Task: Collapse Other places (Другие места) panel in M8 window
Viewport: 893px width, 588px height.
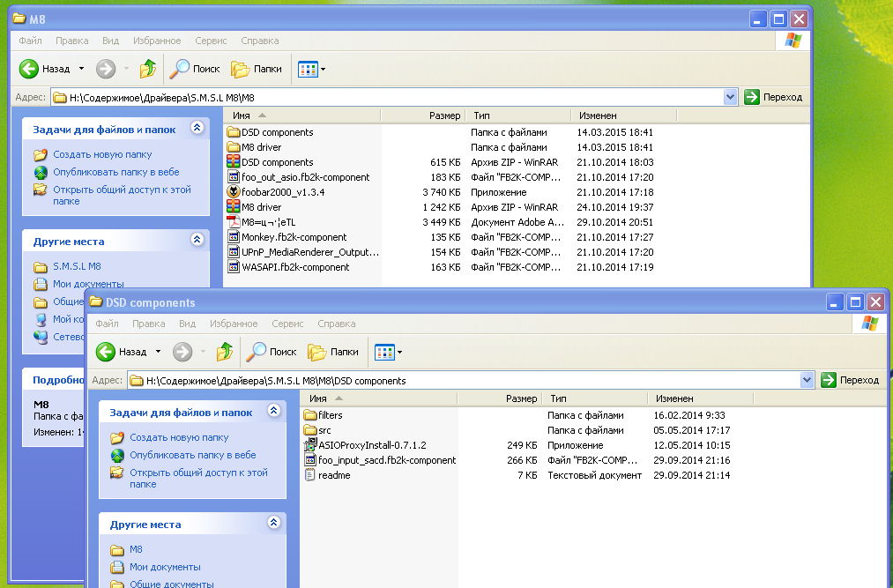Action: coord(197,239)
